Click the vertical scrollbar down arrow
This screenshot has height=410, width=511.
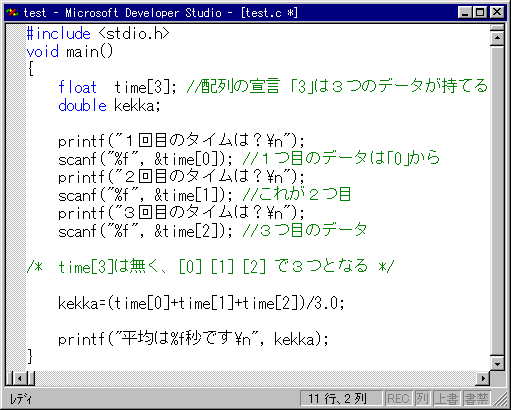497,364
